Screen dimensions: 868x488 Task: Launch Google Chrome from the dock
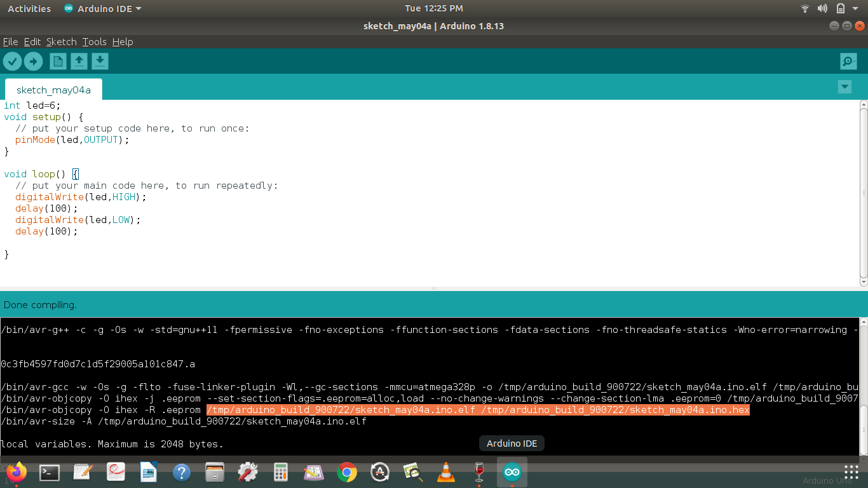346,472
